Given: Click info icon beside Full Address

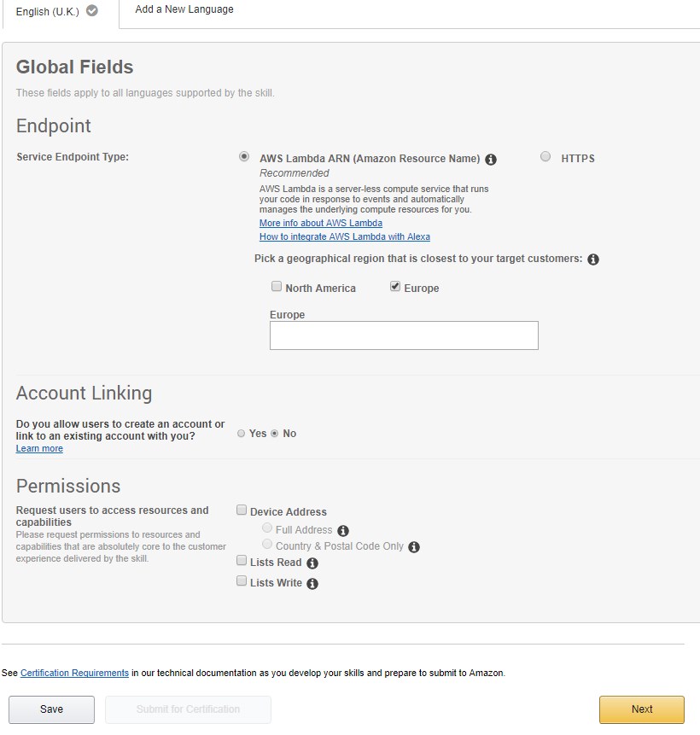Looking at the screenshot, I should coord(343,531).
